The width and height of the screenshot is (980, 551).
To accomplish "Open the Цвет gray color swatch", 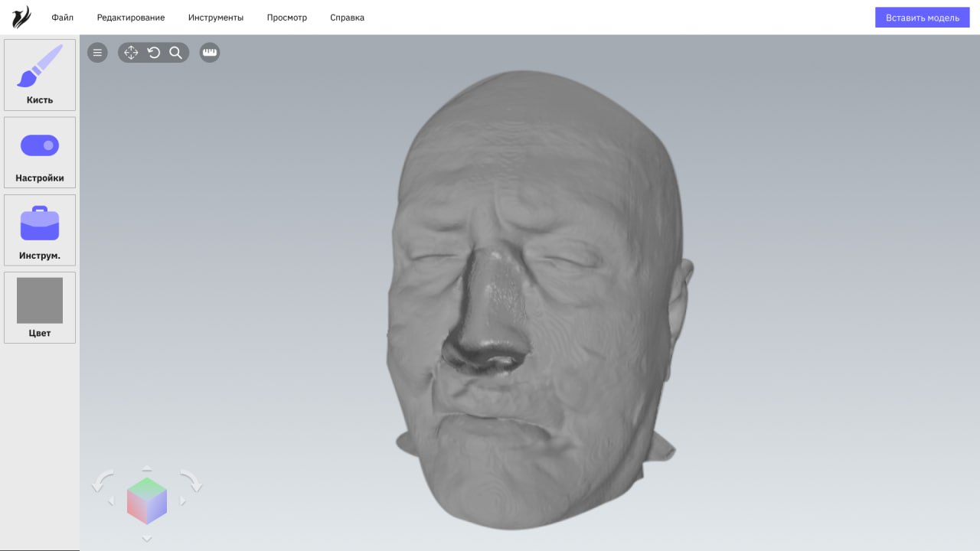I will (x=40, y=307).
